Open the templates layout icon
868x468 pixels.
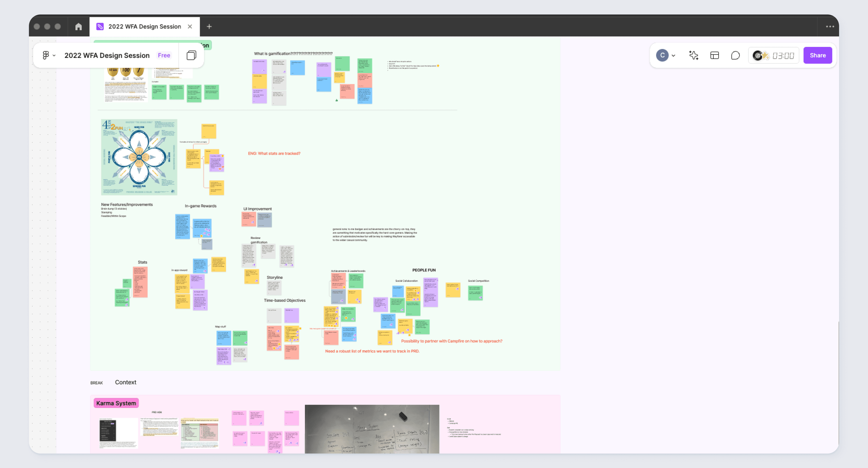click(x=714, y=55)
